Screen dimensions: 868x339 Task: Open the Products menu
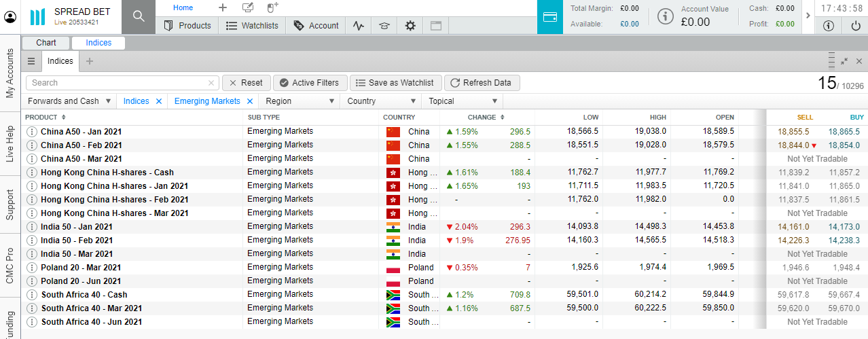pyautogui.click(x=187, y=26)
